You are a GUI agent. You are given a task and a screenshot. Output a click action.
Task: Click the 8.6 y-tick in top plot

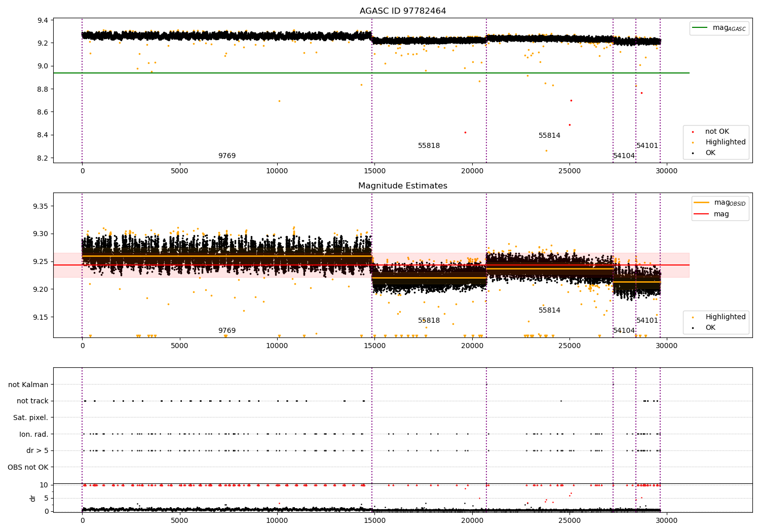click(x=43, y=112)
